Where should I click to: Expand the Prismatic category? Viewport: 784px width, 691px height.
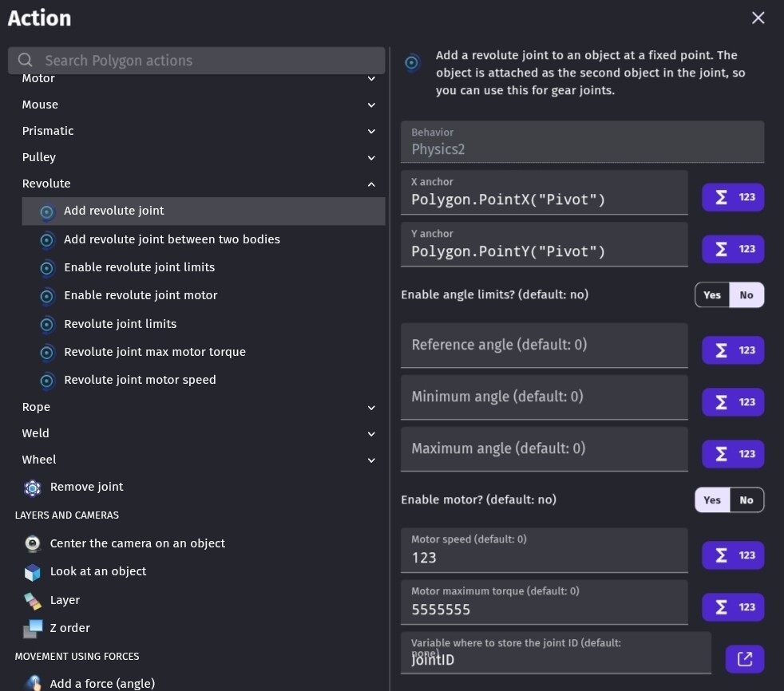tap(371, 132)
